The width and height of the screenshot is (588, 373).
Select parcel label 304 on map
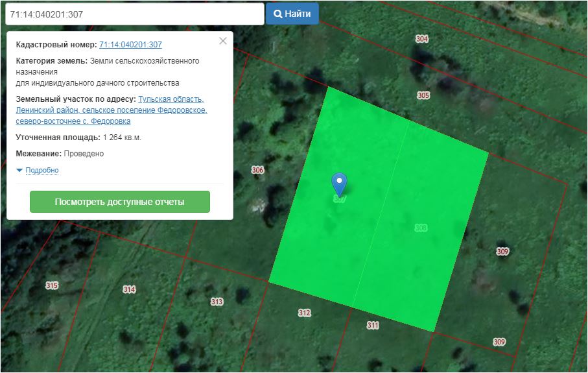422,39
